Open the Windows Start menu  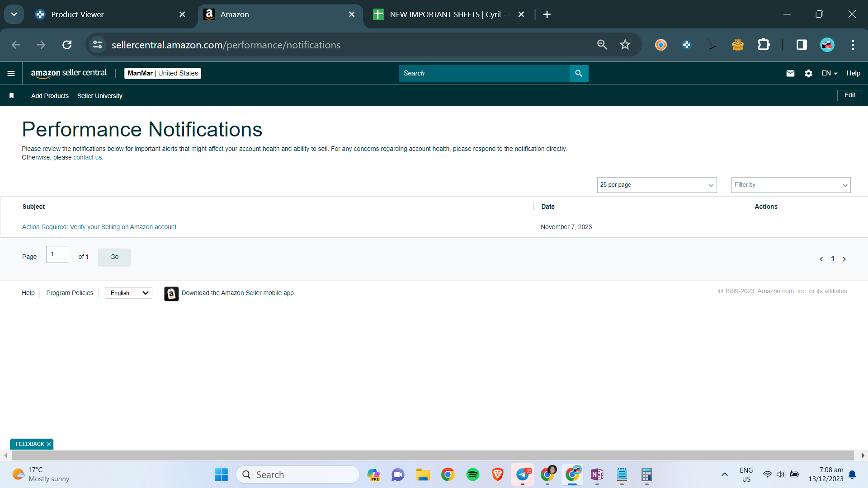pos(221,474)
